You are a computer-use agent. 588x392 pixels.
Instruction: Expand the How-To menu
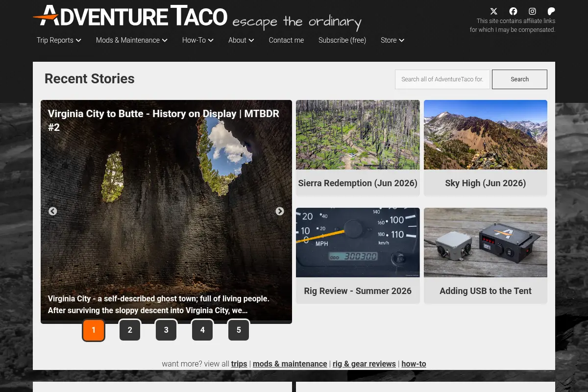pos(198,40)
